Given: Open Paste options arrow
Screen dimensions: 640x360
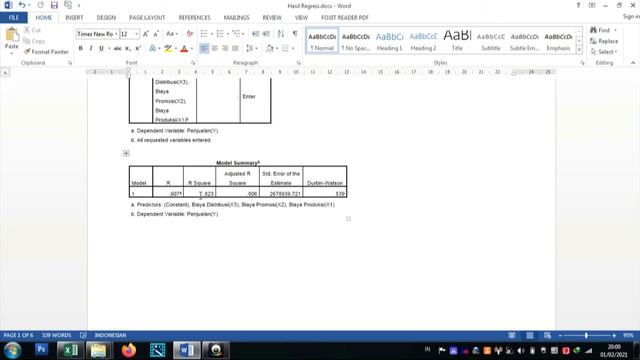Looking at the screenshot, I should 11,53.
